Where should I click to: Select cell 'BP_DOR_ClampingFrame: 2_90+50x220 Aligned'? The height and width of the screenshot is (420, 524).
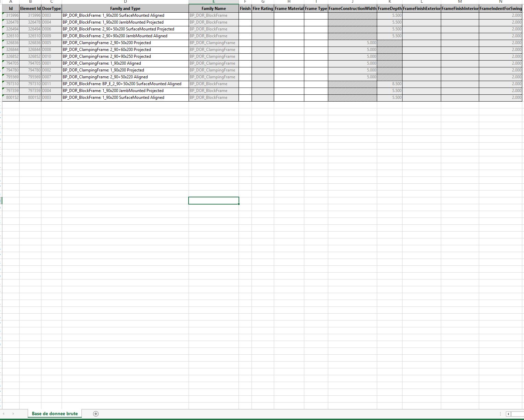coord(125,77)
